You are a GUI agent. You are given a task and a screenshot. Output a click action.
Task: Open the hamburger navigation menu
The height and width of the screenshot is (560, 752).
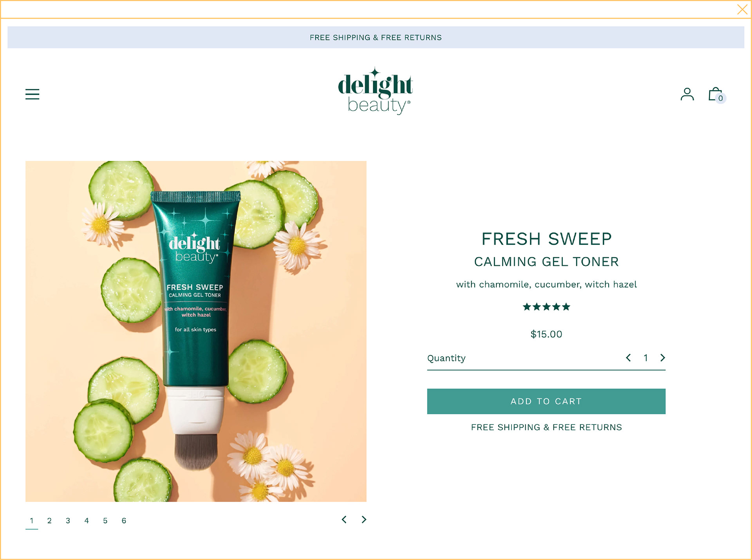coord(32,94)
